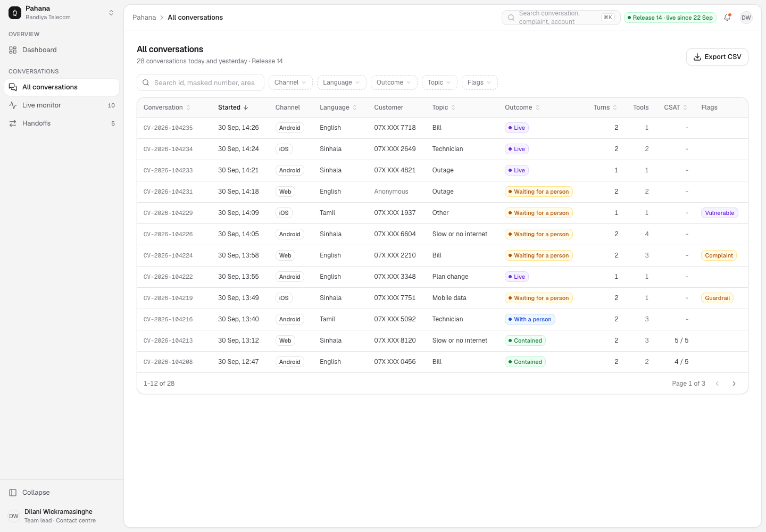The image size is (766, 532).
Task: Click the Export CSV download icon
Action: (697, 57)
